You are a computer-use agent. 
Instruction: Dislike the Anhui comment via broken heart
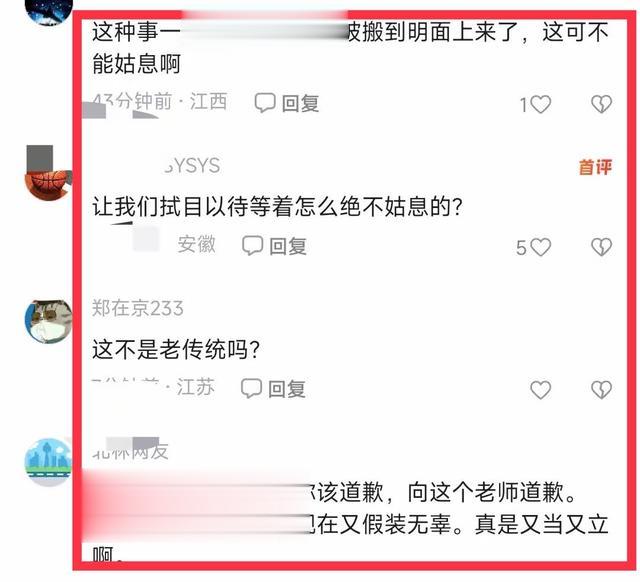(602, 247)
